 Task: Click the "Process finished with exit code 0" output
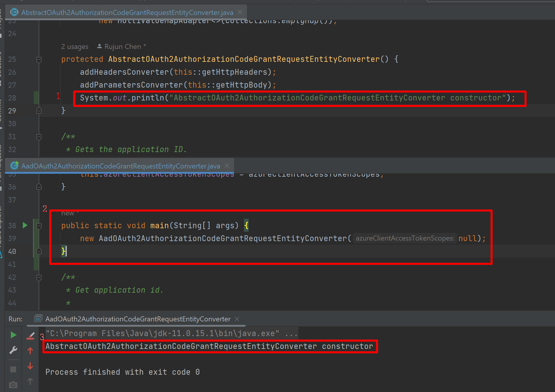tap(123, 372)
